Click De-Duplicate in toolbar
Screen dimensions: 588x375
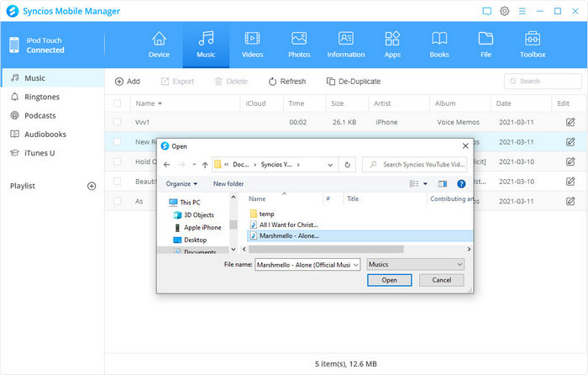point(354,82)
